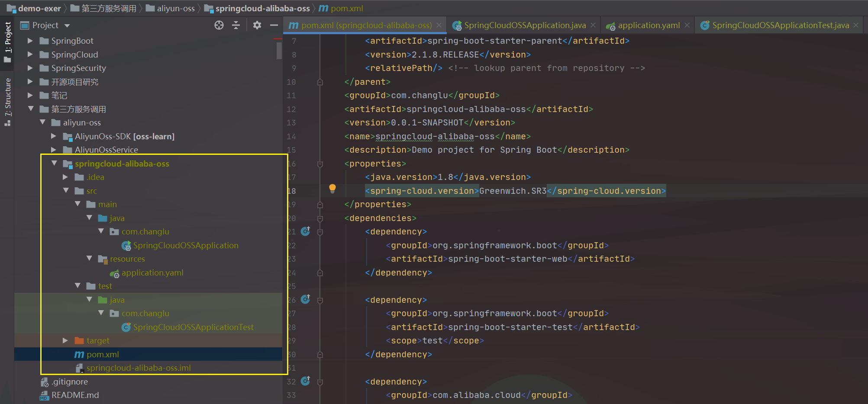
Task: Expand the SpringBoot folder arrow
Action: point(30,41)
